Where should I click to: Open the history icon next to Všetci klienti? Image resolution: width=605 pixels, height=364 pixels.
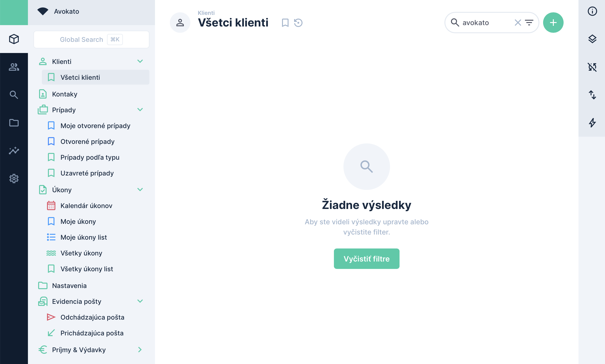pyautogui.click(x=298, y=23)
